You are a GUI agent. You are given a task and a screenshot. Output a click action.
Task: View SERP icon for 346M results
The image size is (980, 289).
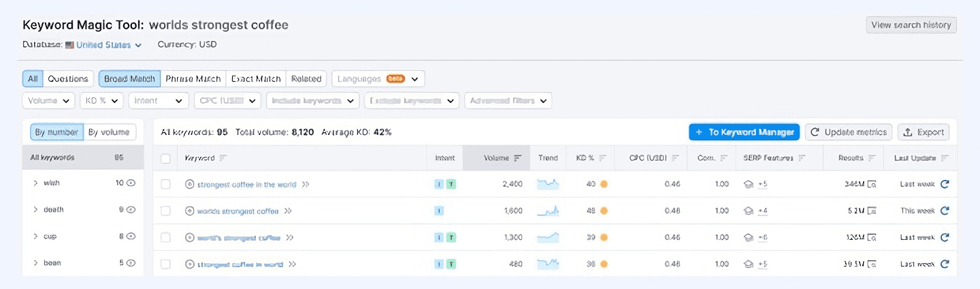coord(872,184)
